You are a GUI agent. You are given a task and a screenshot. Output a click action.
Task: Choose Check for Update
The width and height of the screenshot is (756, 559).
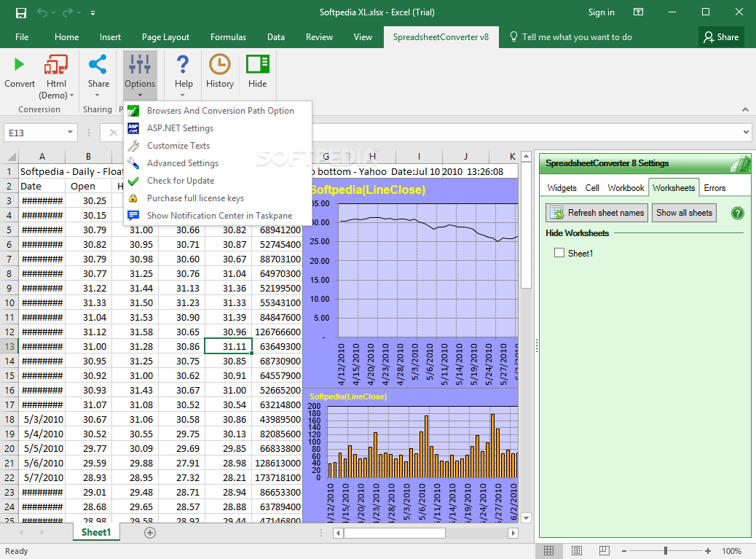pos(218,181)
